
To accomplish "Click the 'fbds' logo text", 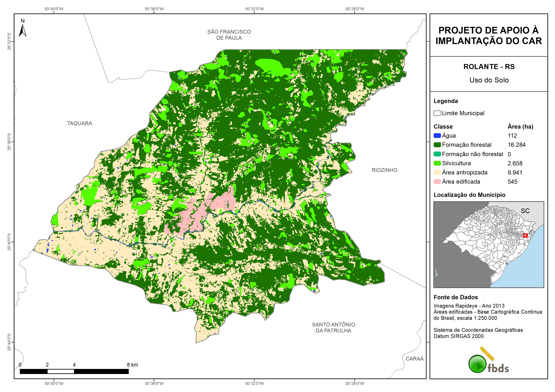I will pyautogui.click(x=498, y=368).
